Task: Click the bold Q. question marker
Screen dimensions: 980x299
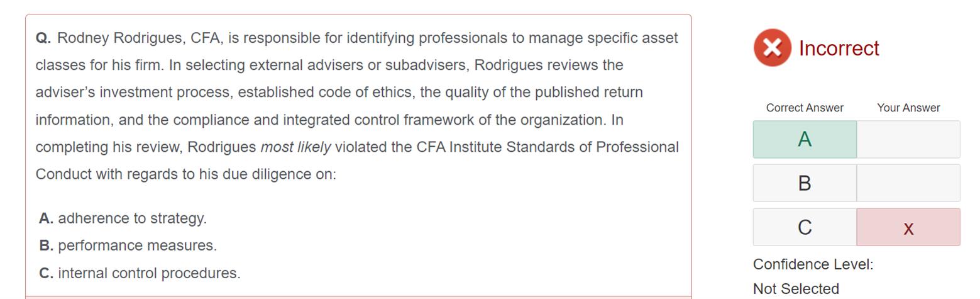Action: point(43,38)
